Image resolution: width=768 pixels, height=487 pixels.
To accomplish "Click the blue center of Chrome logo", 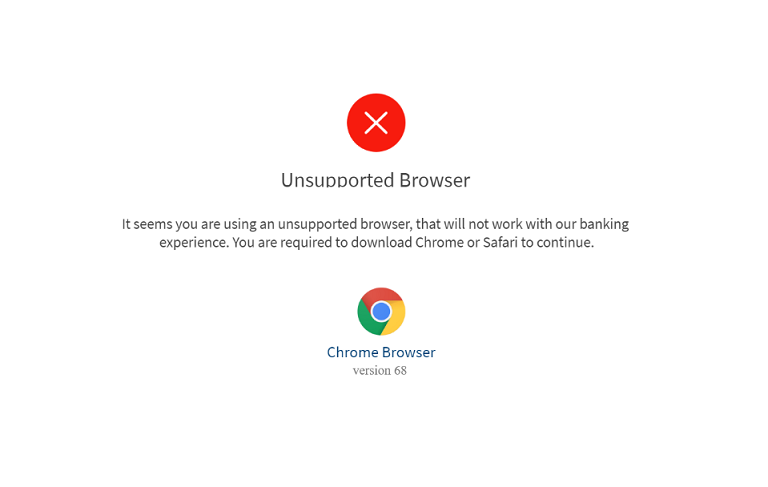I will coord(381,311).
